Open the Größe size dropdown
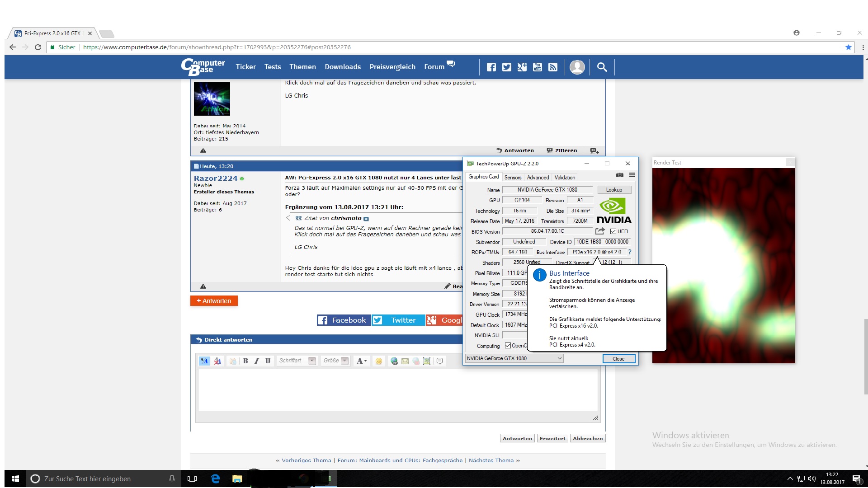This screenshot has height=488, width=868. (x=345, y=361)
